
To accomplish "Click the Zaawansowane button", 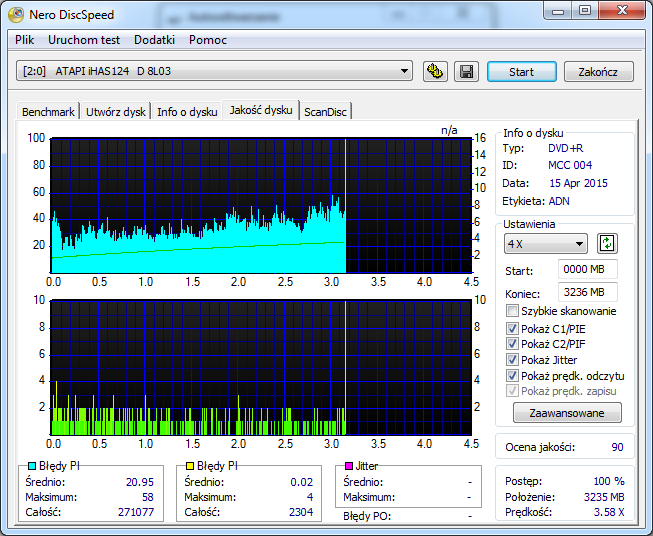I will [x=567, y=413].
